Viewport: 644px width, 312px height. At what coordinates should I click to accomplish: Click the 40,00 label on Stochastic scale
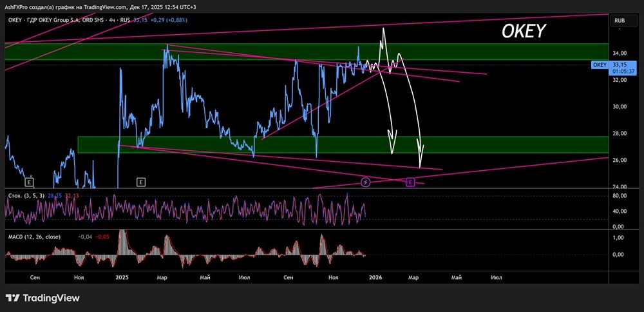click(620, 211)
